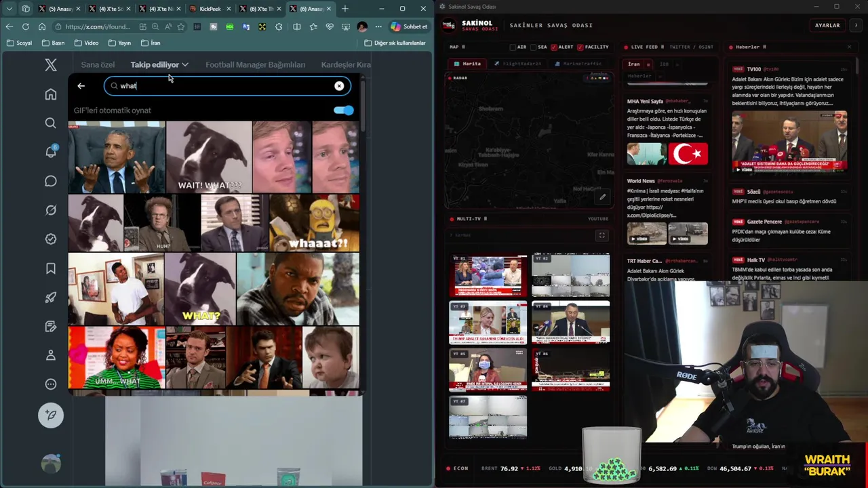Close the Haberler panel with X
The height and width of the screenshot is (488, 868).
(x=849, y=47)
